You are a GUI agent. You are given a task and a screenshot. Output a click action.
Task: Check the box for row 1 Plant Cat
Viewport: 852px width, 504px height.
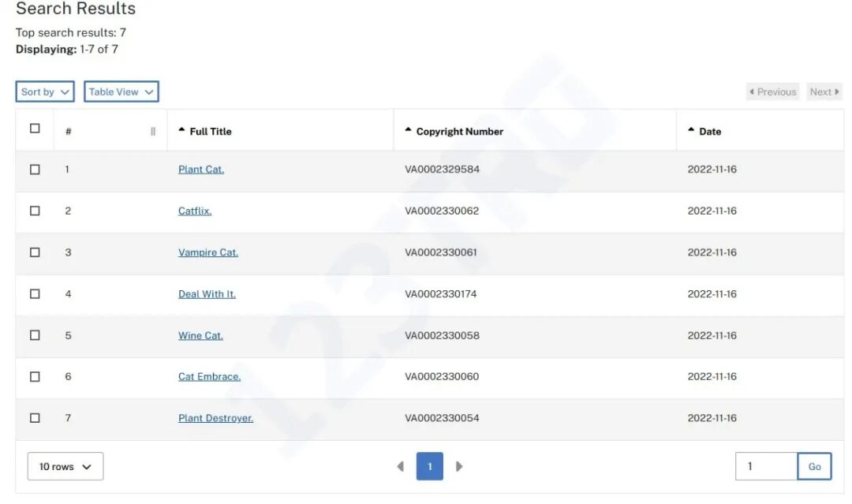[35, 170]
